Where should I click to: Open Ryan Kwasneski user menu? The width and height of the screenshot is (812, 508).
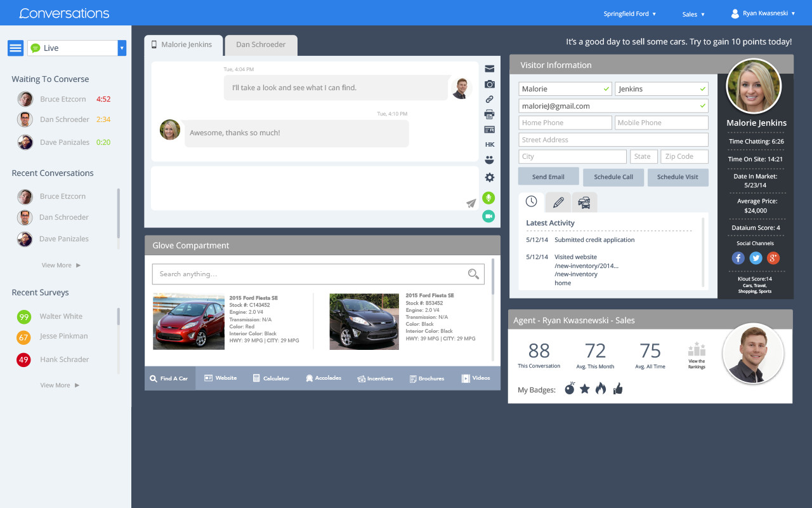763,13
